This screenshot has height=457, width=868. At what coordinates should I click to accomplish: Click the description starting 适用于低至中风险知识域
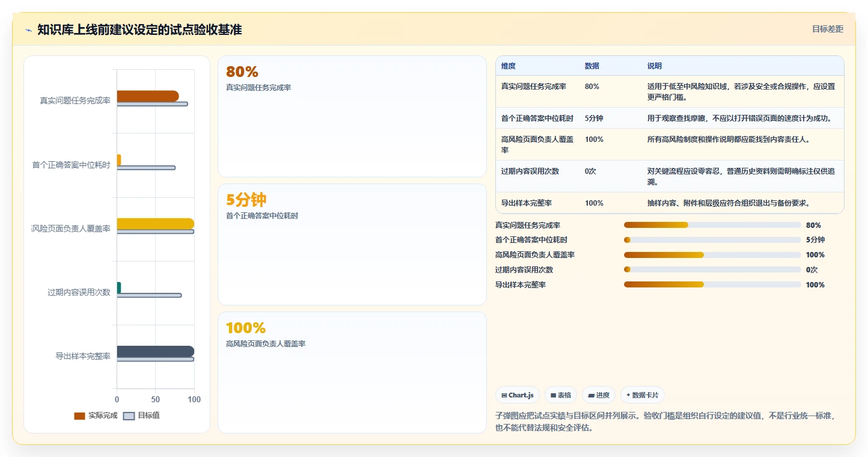[741, 91]
